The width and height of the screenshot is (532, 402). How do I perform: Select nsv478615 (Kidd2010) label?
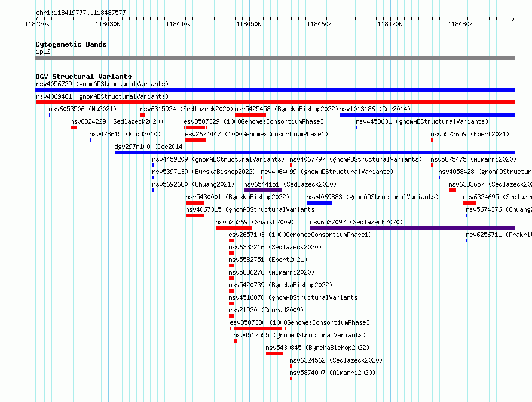click(x=125, y=134)
